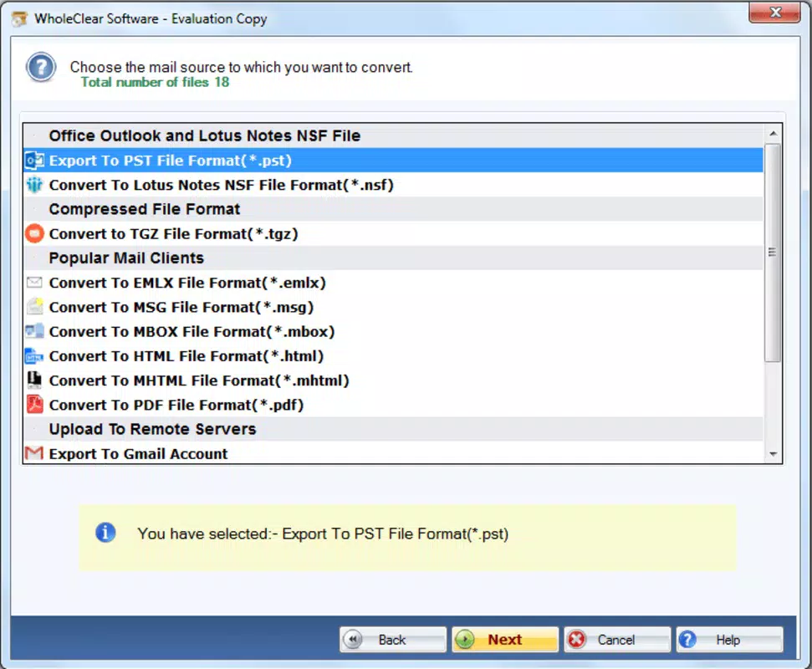Image resolution: width=812 pixels, height=669 pixels.
Task: Click the EMLX envelope icon
Action: (x=34, y=282)
